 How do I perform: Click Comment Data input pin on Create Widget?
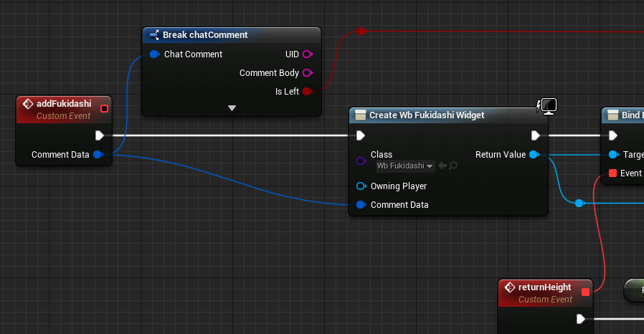[361, 204]
